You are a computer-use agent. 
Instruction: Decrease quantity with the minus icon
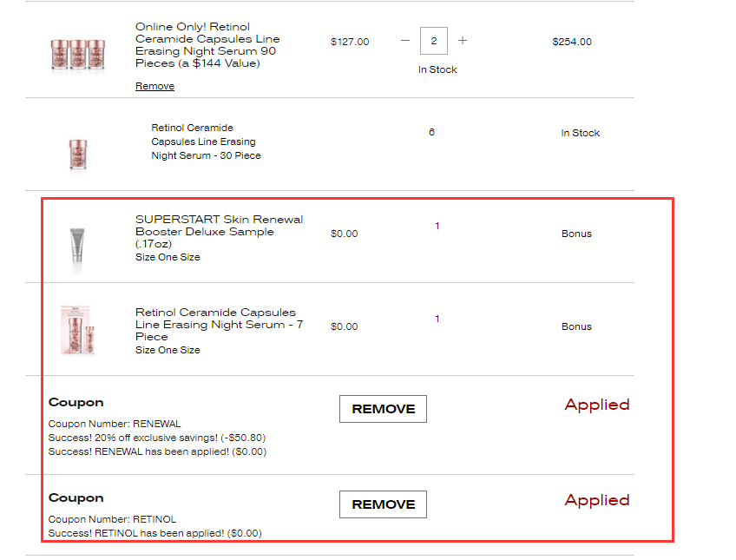point(405,41)
